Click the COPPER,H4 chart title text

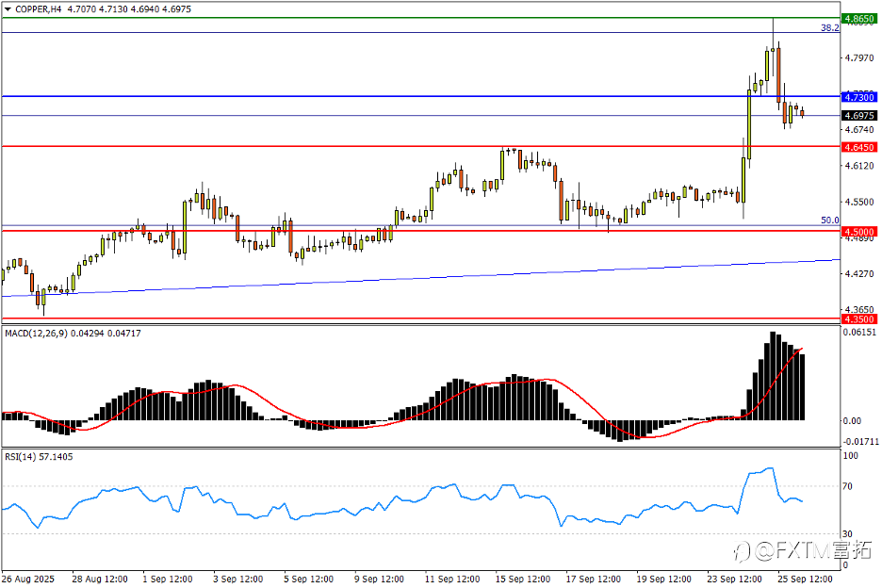[x=39, y=9]
